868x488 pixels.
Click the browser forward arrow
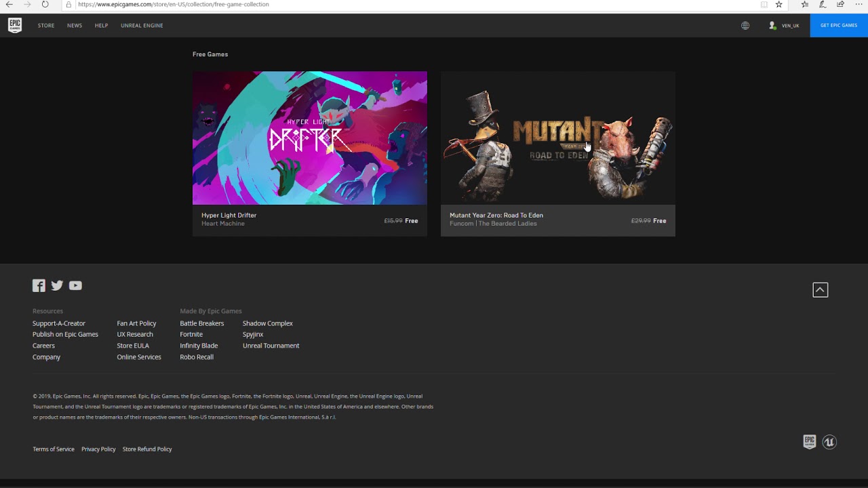pyautogui.click(x=27, y=4)
